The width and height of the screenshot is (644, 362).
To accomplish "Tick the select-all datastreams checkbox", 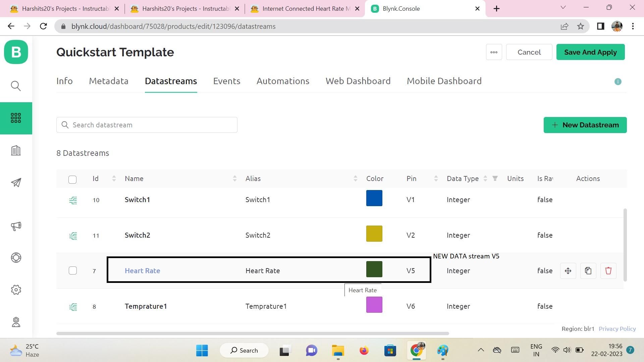I will coord(72,179).
